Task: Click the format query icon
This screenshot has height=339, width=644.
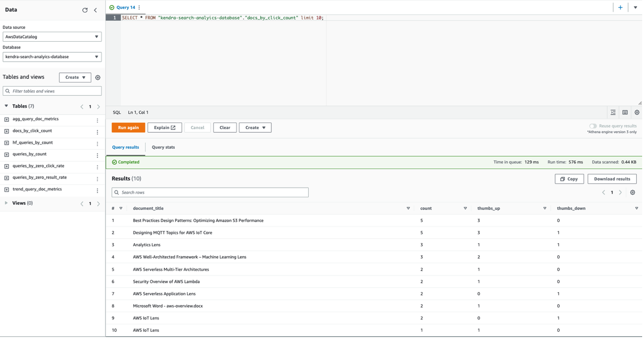Action: (613, 112)
